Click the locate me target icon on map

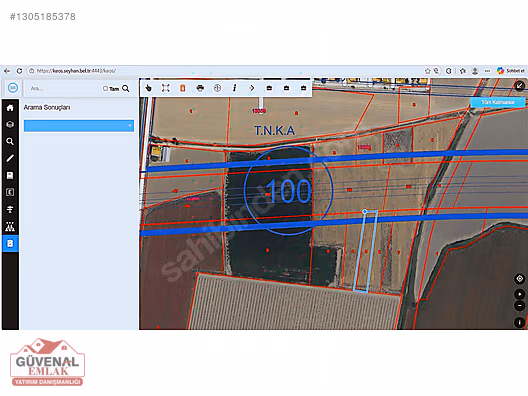point(520,279)
